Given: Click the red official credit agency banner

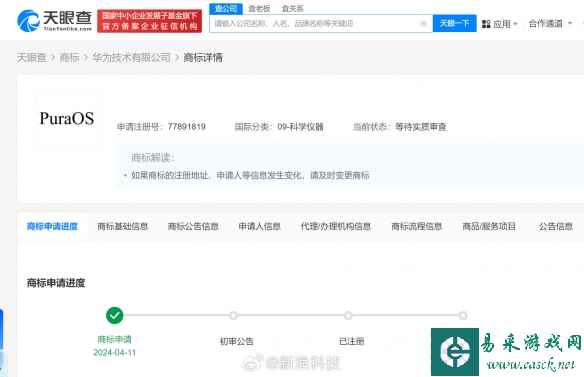Looking at the screenshot, I should point(150,21).
